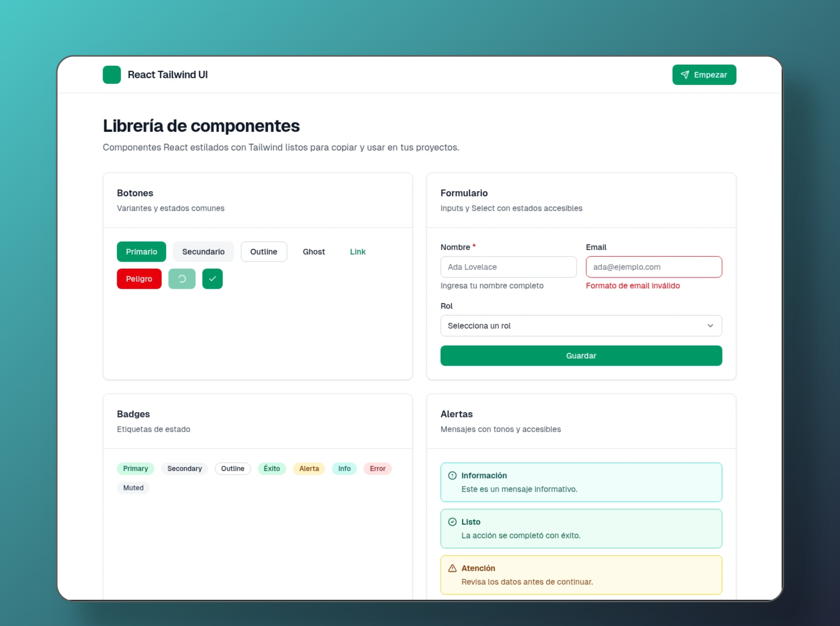Submit the form with Guardar

[x=581, y=355]
